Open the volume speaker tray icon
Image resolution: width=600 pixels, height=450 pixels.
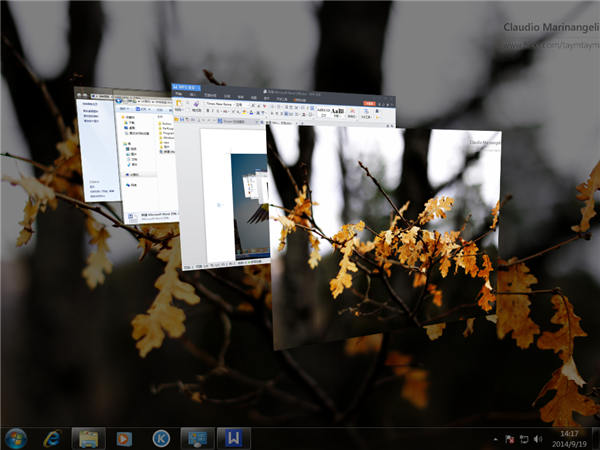(538, 439)
